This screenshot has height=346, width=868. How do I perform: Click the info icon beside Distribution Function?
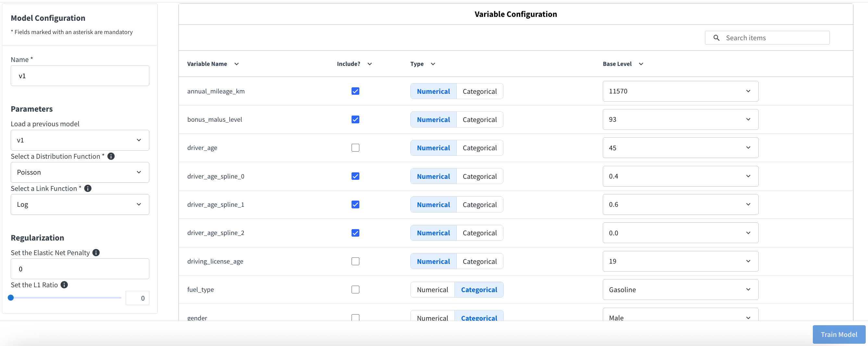(111, 156)
